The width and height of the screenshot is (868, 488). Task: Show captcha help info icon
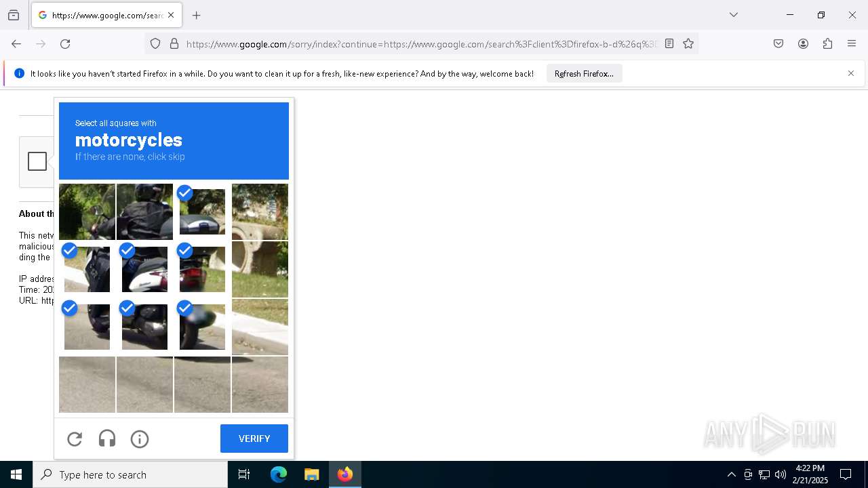click(140, 439)
